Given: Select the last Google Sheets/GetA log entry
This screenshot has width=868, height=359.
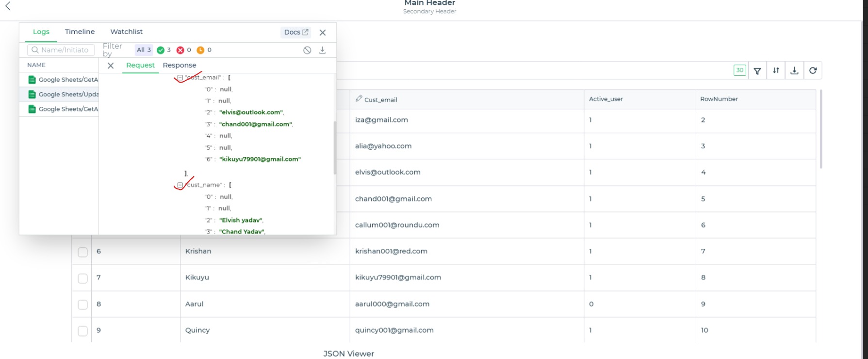Looking at the screenshot, I should (59, 109).
